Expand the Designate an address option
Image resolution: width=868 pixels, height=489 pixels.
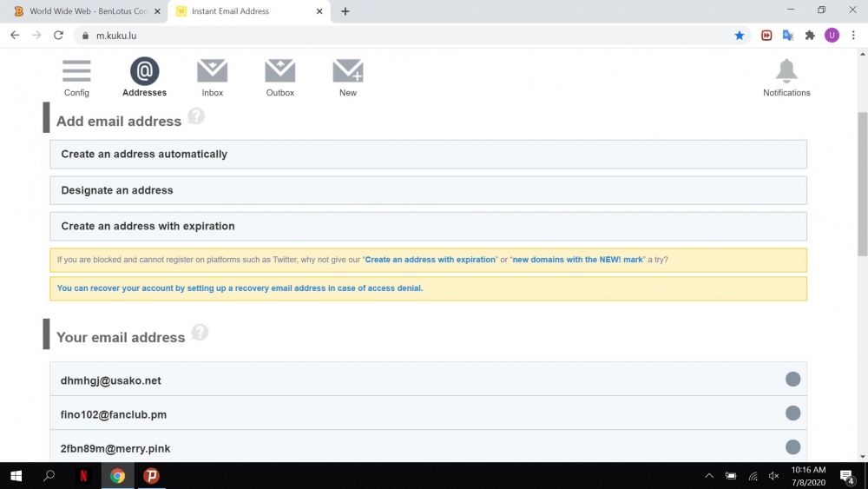(428, 190)
